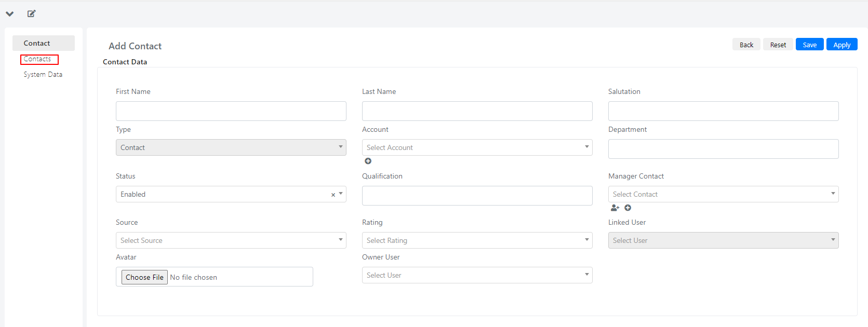Screen dimensions: 868x327
Task: Open Contacts in the sidebar
Action: tap(37, 59)
